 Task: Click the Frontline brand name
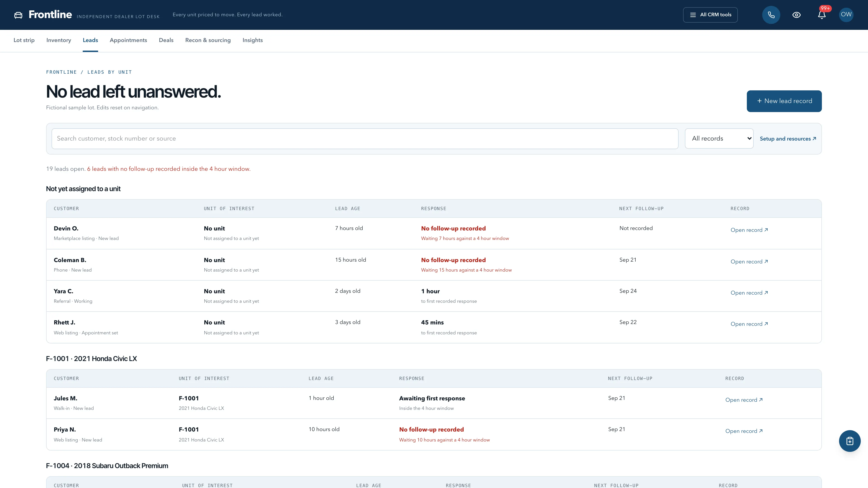50,14
